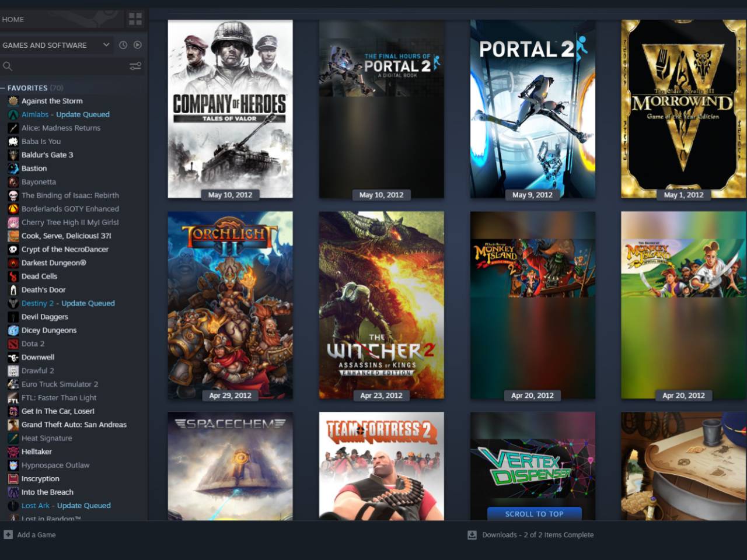Image resolution: width=747 pixels, height=560 pixels.
Task: Collapse the Favorites category
Action: (3, 88)
